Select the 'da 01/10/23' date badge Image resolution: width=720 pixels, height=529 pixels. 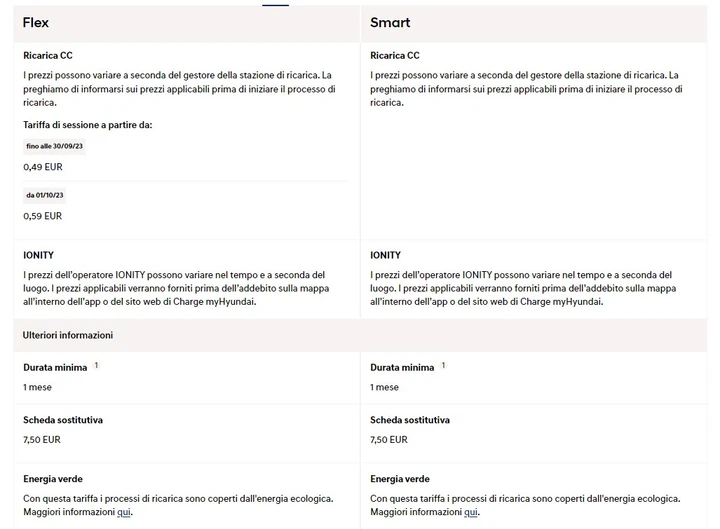[x=45, y=195]
